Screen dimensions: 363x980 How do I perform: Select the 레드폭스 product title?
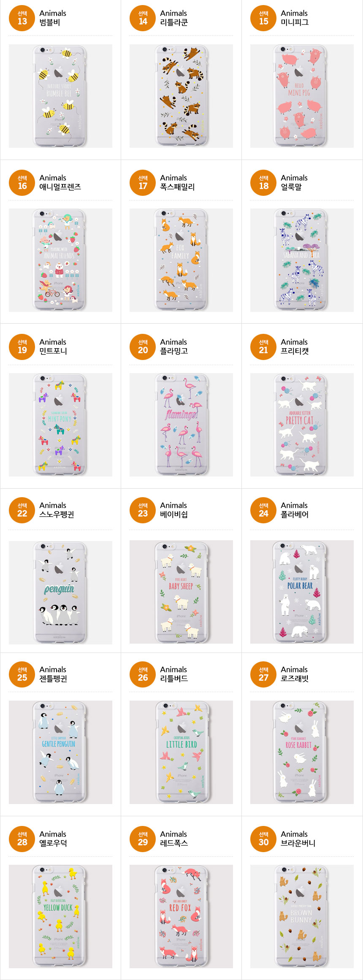point(174,843)
